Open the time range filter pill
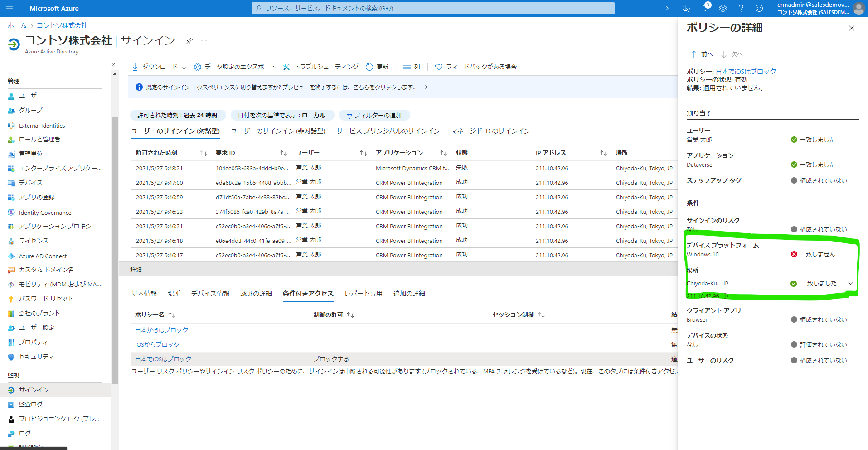 178,115
